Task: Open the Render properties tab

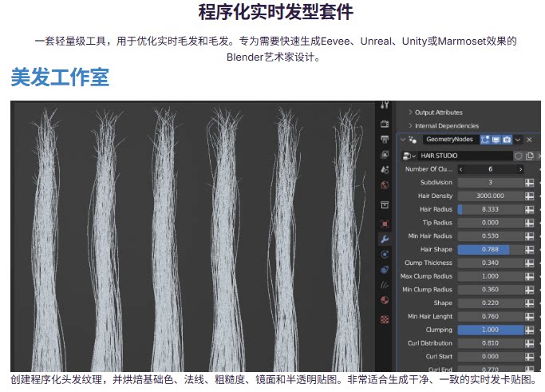Action: 385,124
